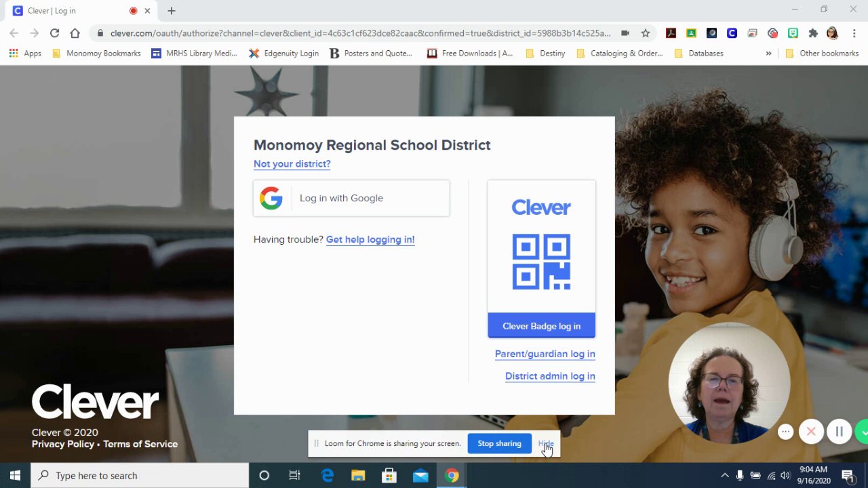The height and width of the screenshot is (488, 868).
Task: Open the Loom extension icon
Action: pyautogui.click(x=772, y=33)
